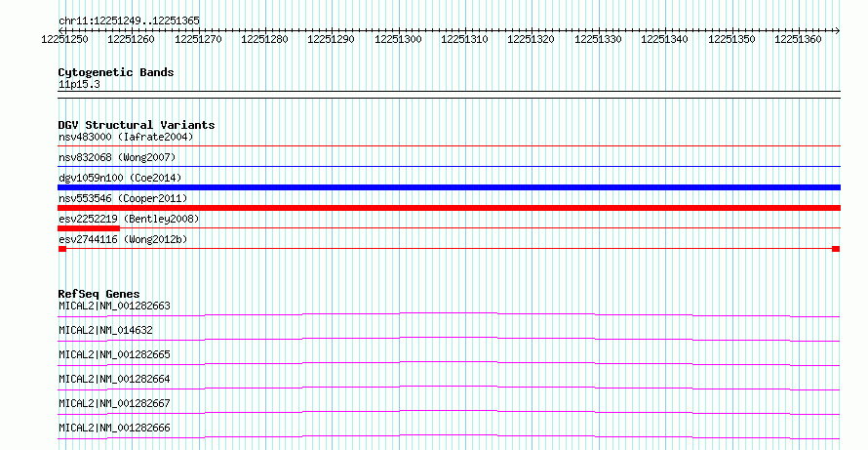
Task: Click the RefSeq Genes track title
Action: tap(99, 294)
